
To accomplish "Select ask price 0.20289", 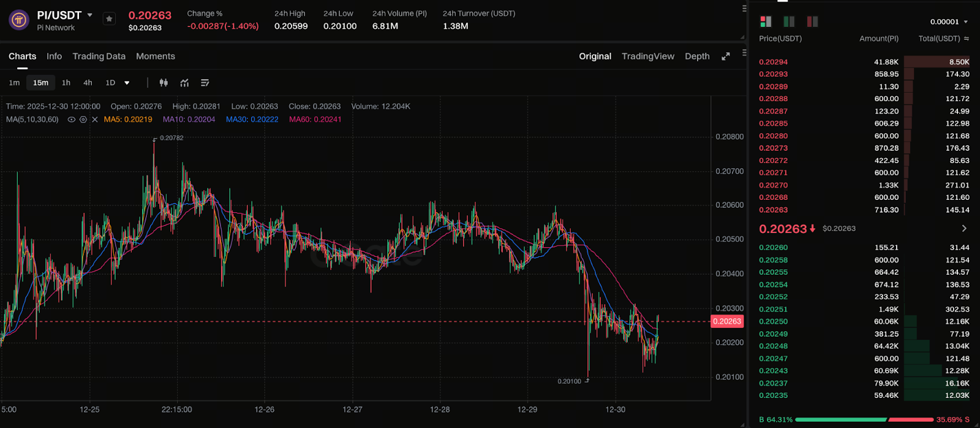I will tap(774, 86).
